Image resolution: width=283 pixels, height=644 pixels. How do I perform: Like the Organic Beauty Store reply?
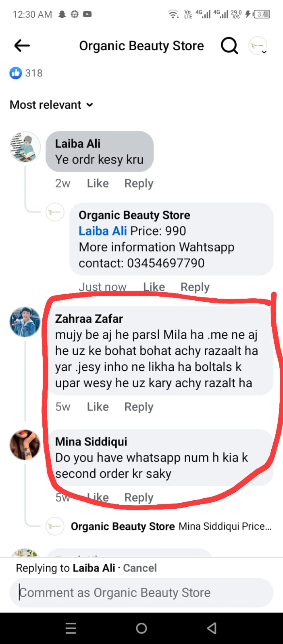pos(154,287)
